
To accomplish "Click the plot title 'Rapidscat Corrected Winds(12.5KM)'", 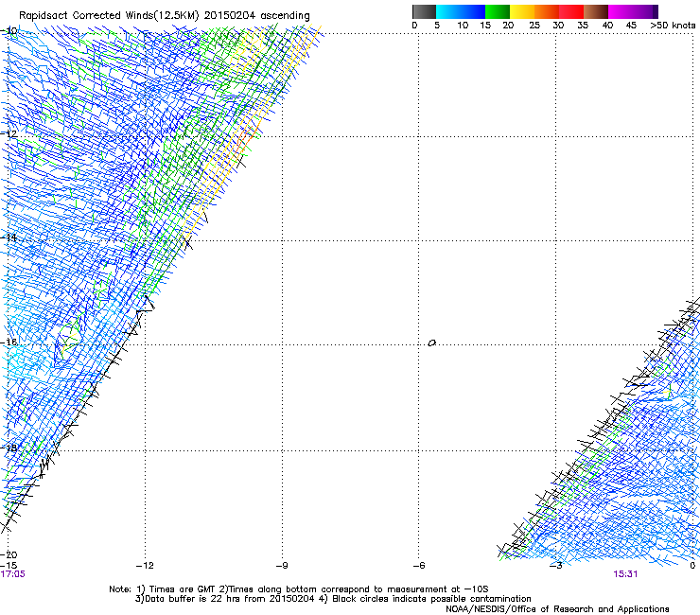I will tap(109, 16).
